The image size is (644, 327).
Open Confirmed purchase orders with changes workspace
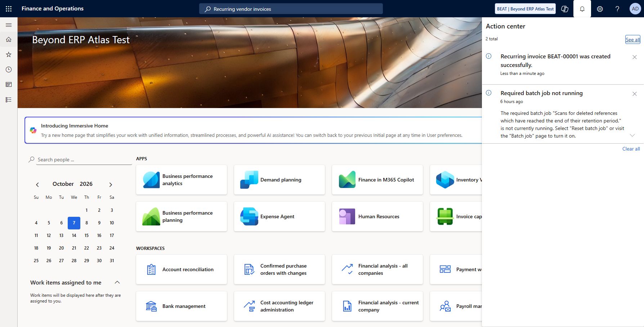click(279, 269)
